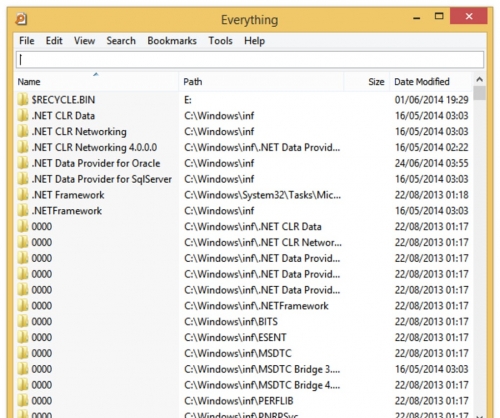Select the 0000 folder icon in C:\Windows\inf\PERFLIB
500x418 pixels.
tap(23, 401)
